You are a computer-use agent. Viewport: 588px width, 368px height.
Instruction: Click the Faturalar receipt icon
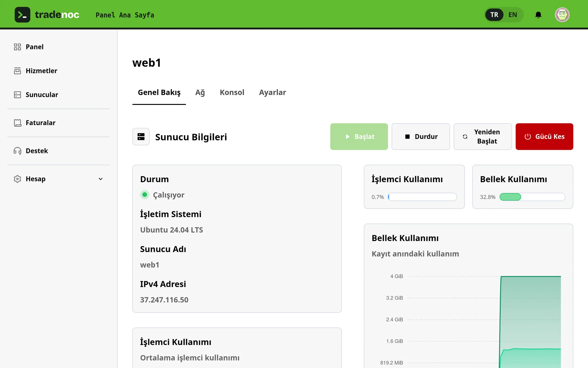(17, 123)
